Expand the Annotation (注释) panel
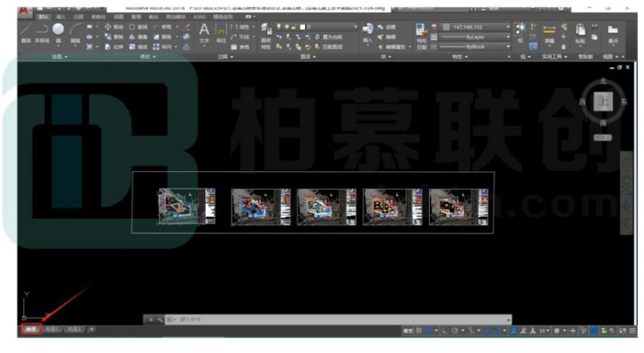Image resolution: width=644 pixels, height=353 pixels. (x=225, y=57)
